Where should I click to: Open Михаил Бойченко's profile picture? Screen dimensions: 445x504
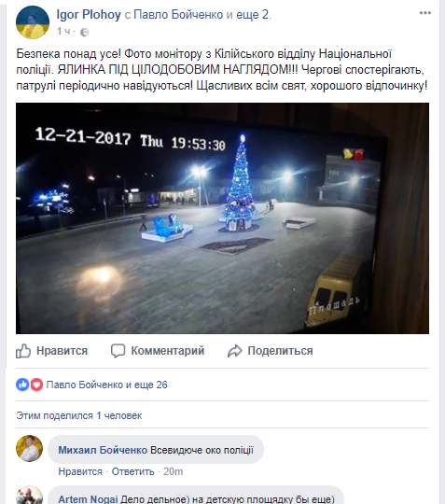29,448
